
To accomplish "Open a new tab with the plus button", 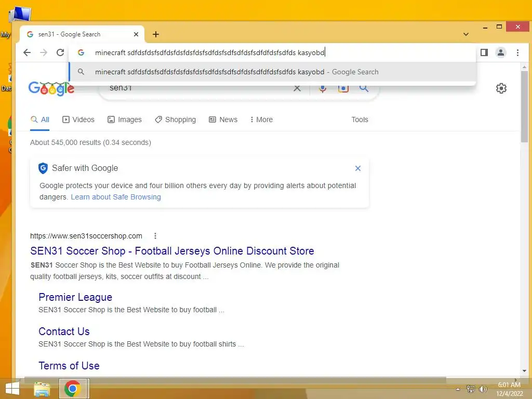I will tap(156, 34).
